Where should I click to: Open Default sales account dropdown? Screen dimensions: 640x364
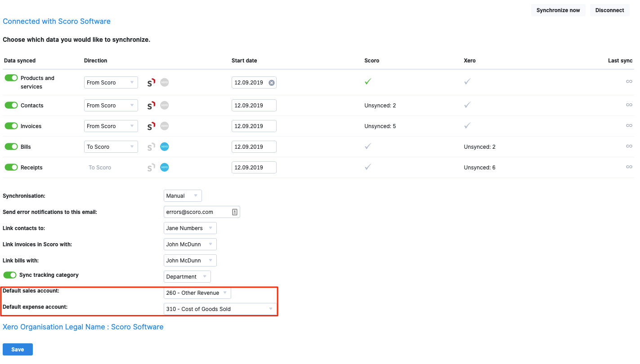(x=197, y=293)
